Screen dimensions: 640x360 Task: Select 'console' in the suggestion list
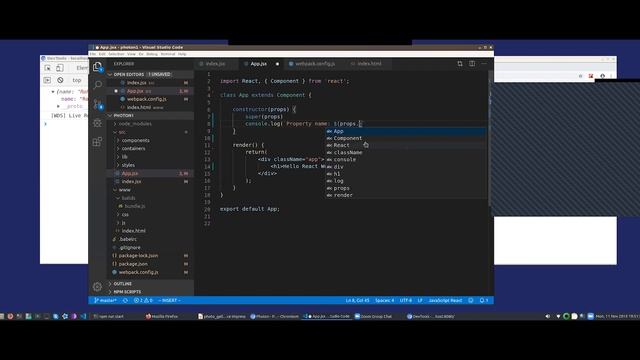coord(406,160)
